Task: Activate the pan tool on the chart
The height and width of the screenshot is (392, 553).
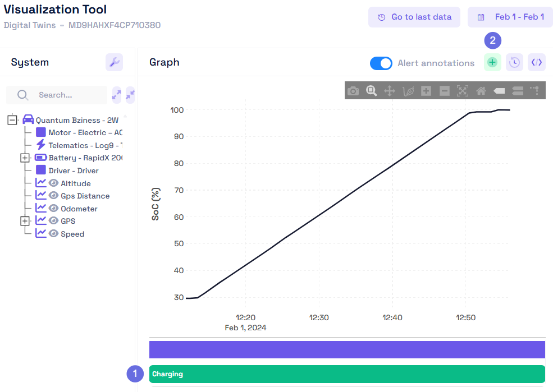Action: click(390, 91)
